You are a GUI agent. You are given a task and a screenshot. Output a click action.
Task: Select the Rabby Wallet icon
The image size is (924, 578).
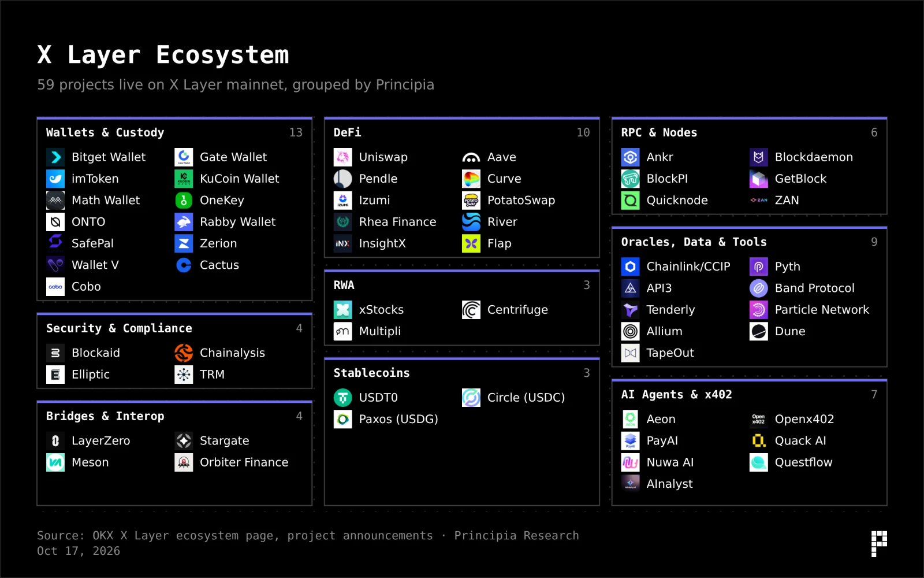coord(184,222)
